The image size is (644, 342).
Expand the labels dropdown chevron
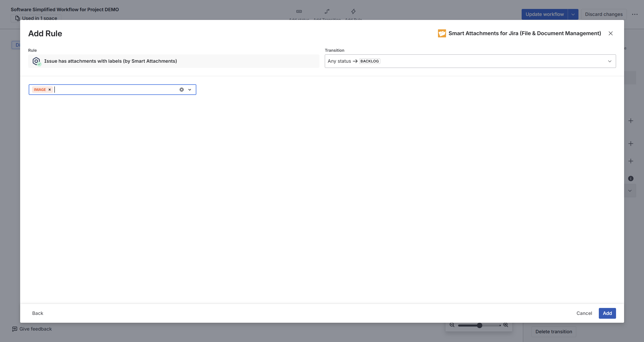tap(190, 90)
